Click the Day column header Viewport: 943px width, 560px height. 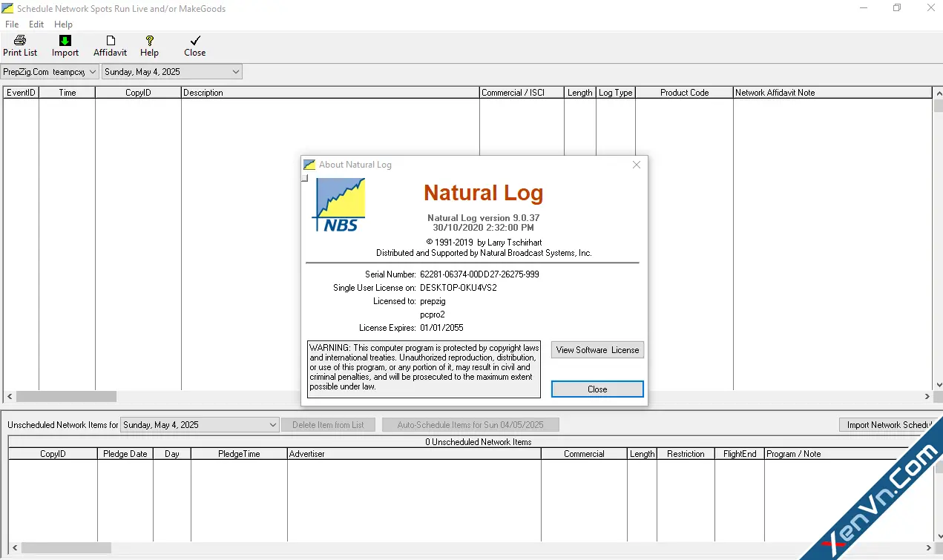click(x=172, y=454)
